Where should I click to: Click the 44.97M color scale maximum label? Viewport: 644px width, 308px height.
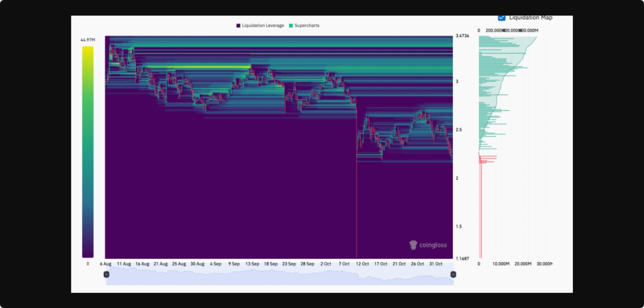click(88, 40)
